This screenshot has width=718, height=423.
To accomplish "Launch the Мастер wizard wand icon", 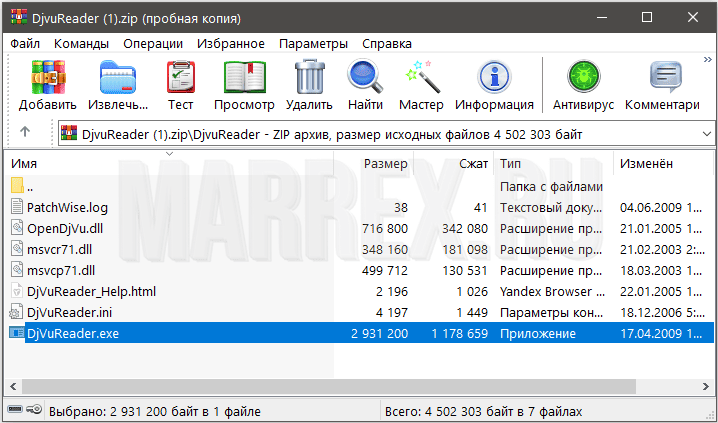I will pos(422,76).
